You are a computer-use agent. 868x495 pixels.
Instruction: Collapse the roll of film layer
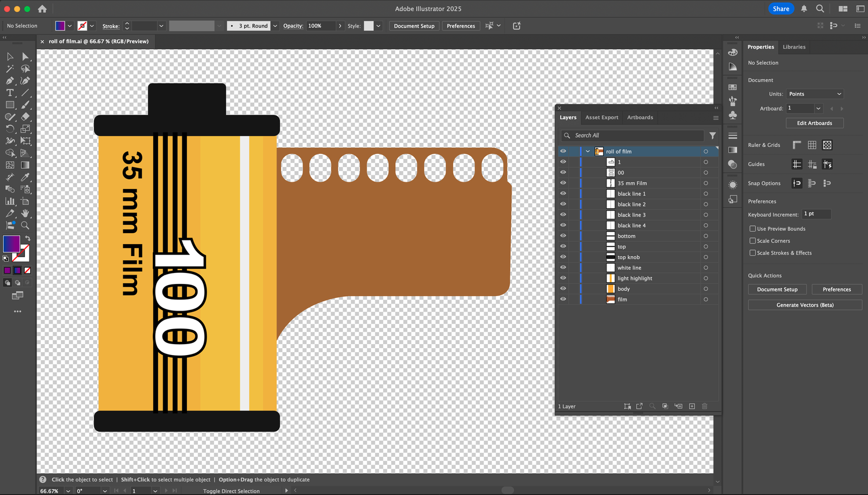click(588, 152)
